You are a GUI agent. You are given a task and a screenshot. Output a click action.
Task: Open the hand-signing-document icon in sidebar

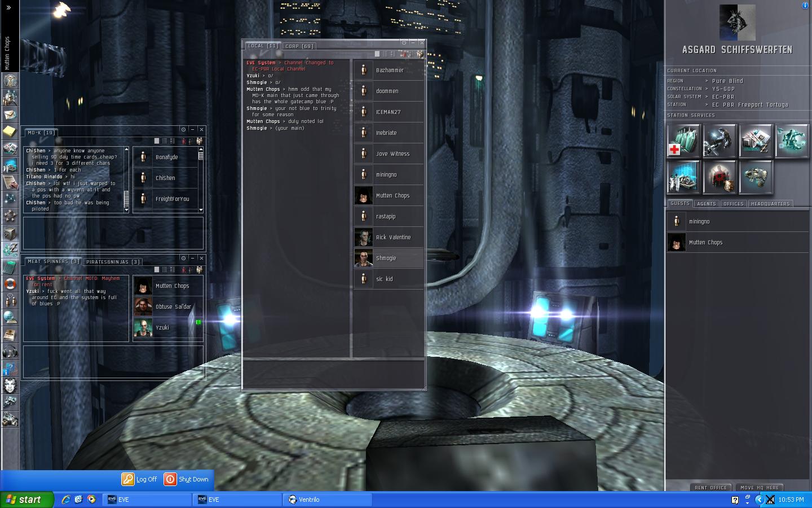tap(10, 182)
